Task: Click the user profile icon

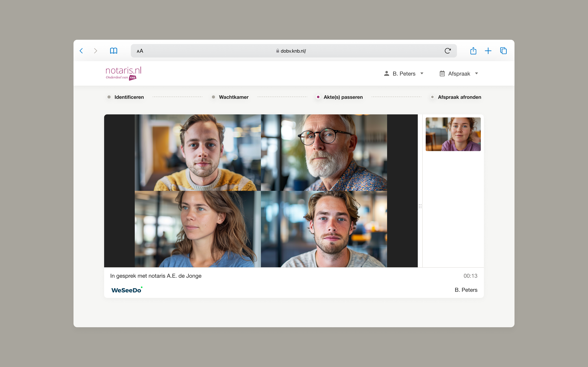Action: [x=386, y=74]
